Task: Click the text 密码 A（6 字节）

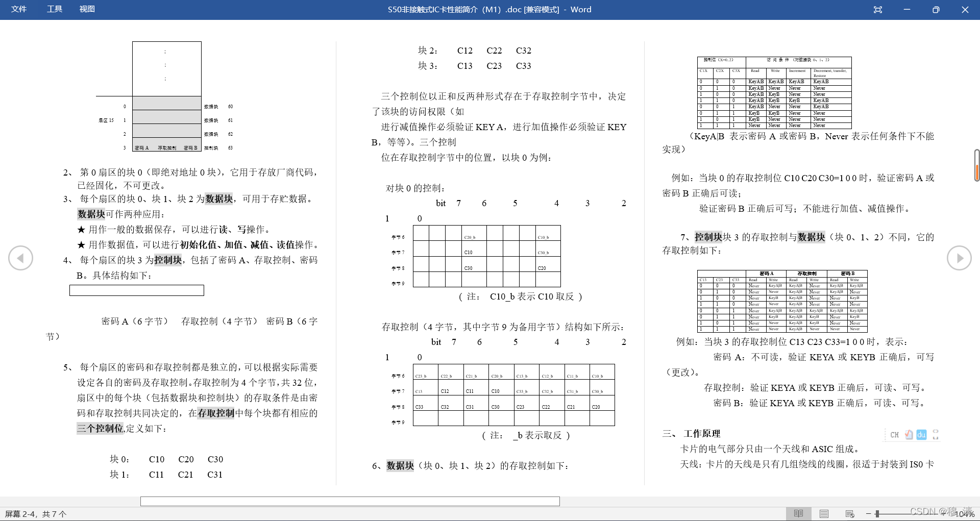Action: tap(135, 321)
